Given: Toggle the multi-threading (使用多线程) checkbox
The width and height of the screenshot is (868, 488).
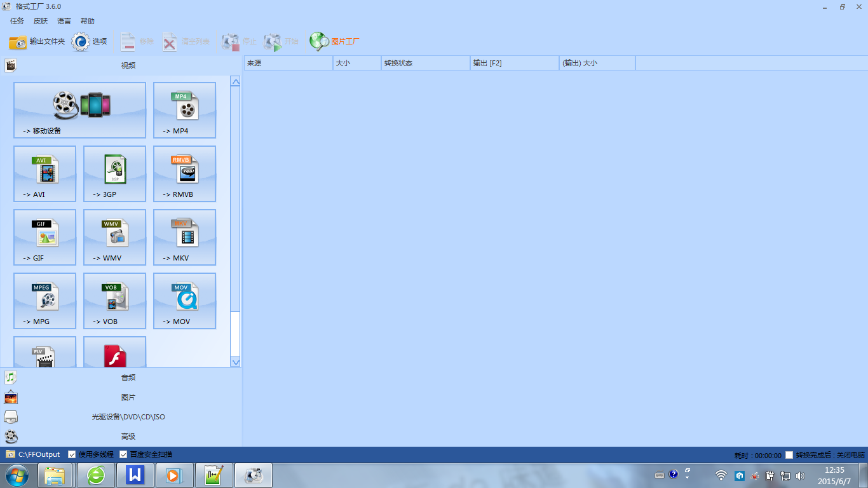Looking at the screenshot, I should [x=72, y=454].
